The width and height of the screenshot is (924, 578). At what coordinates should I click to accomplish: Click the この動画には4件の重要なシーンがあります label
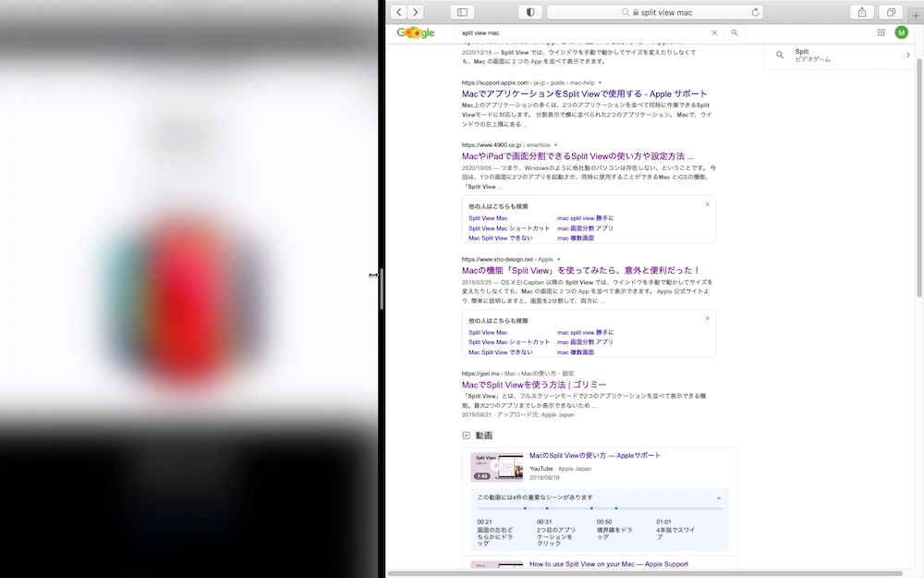(x=535, y=498)
